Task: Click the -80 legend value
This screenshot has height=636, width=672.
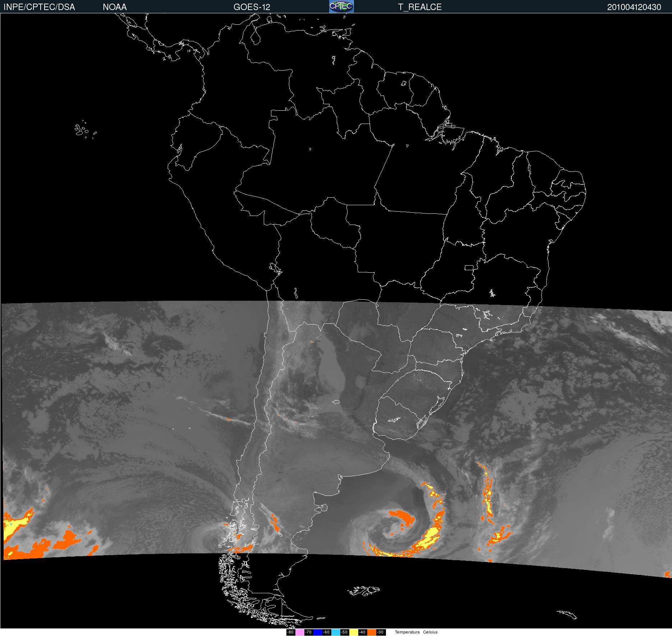Action: (x=290, y=632)
